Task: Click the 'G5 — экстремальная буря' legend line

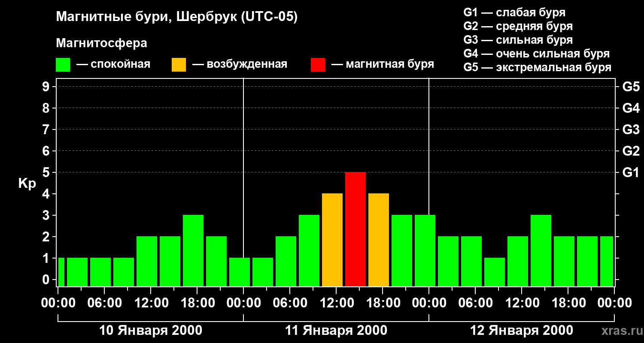Action: click(538, 67)
